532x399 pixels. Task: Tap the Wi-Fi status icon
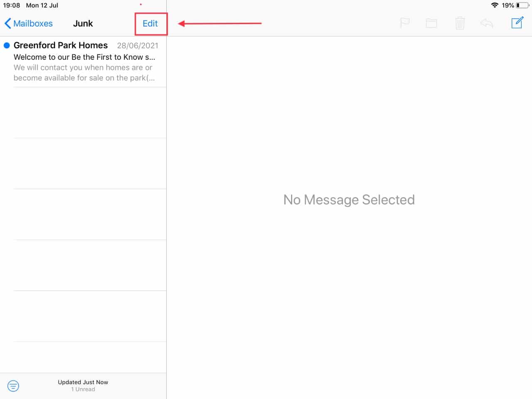[x=495, y=5]
